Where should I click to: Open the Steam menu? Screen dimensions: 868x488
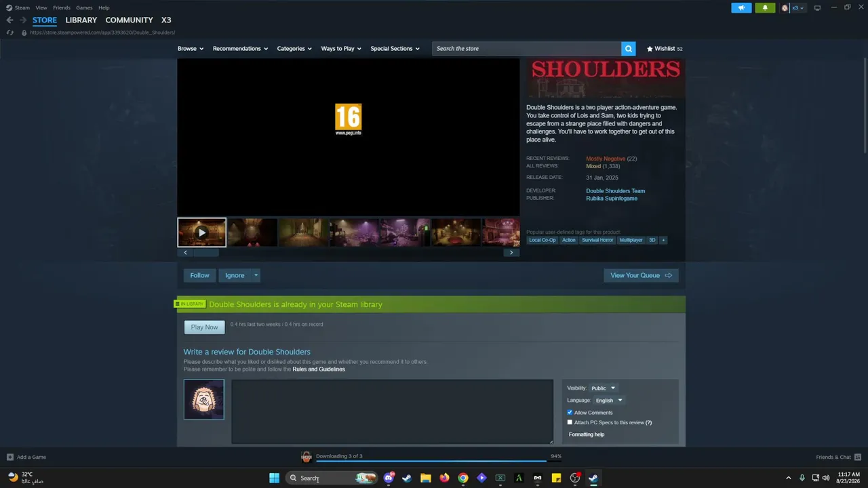[22, 8]
